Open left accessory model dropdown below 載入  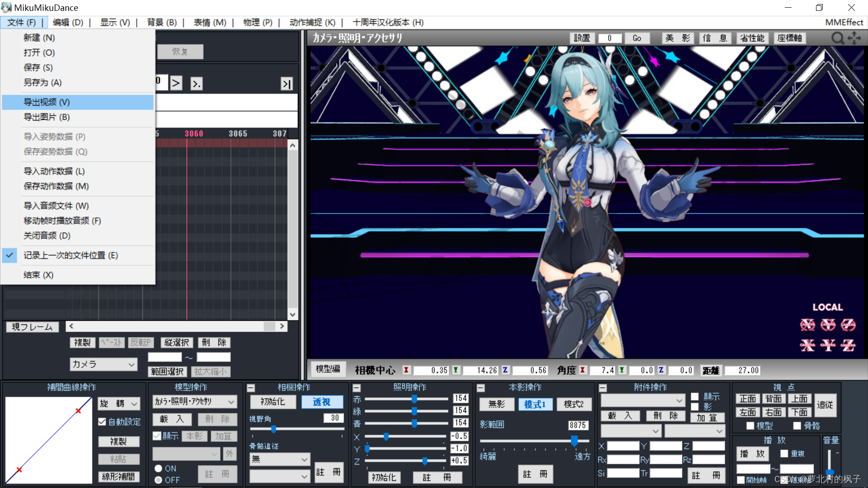tap(631, 431)
